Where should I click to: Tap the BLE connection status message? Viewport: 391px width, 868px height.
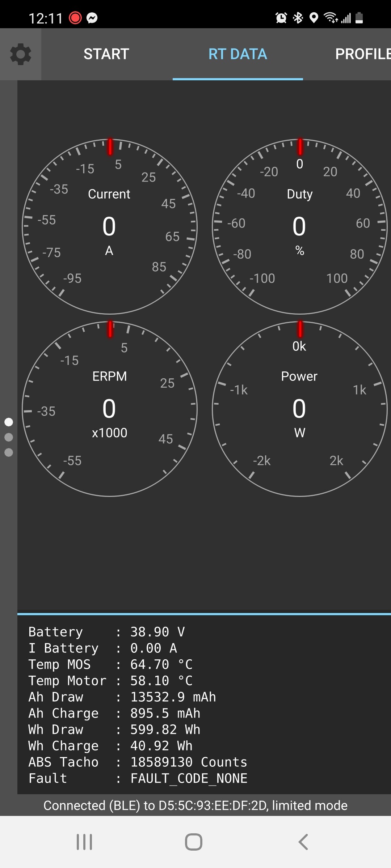195,805
